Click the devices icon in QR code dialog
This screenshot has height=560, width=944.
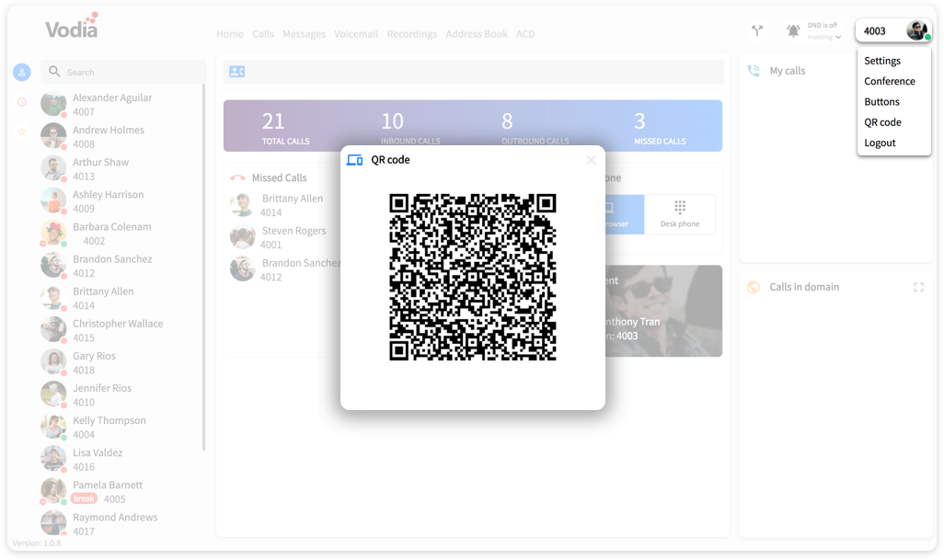354,160
